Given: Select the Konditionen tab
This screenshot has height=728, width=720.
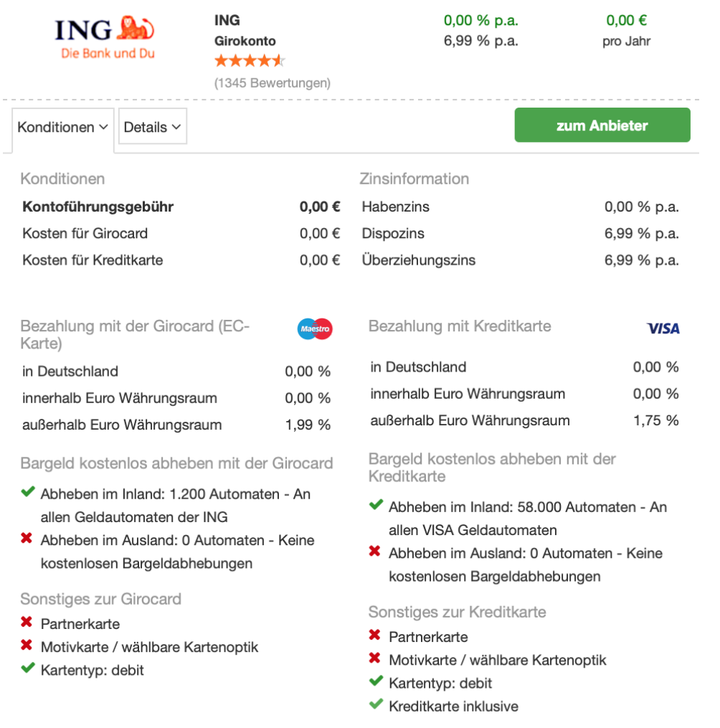Looking at the screenshot, I should (56, 127).
